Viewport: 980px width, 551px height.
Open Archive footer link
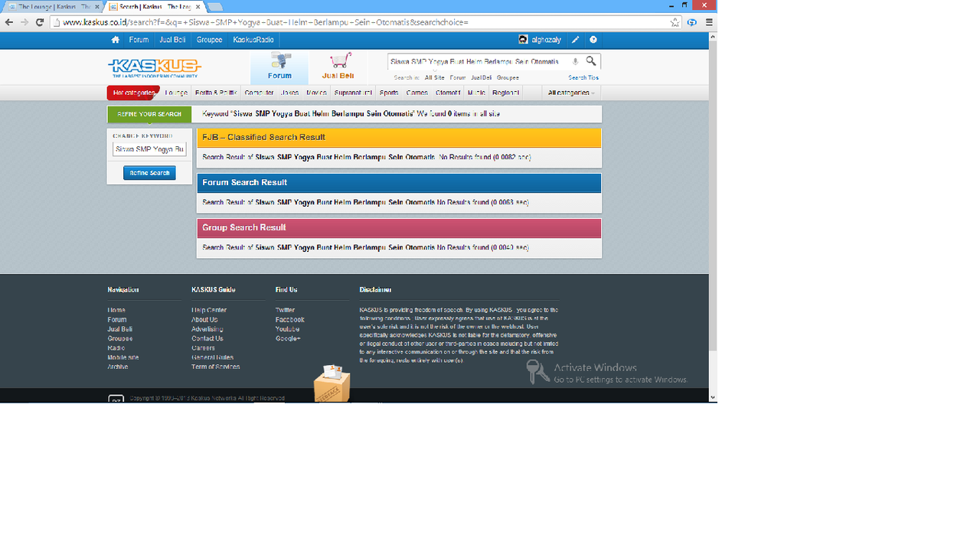click(118, 367)
